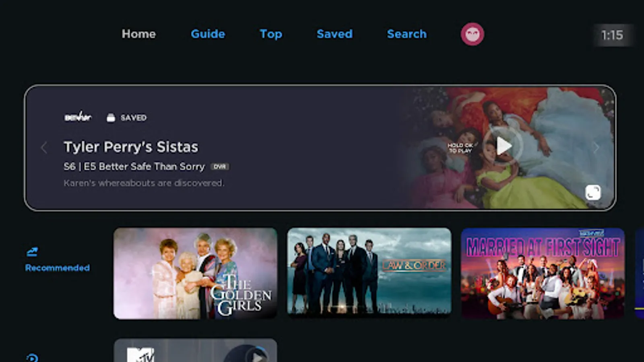
Task: Select the Search tab
Action: [407, 34]
